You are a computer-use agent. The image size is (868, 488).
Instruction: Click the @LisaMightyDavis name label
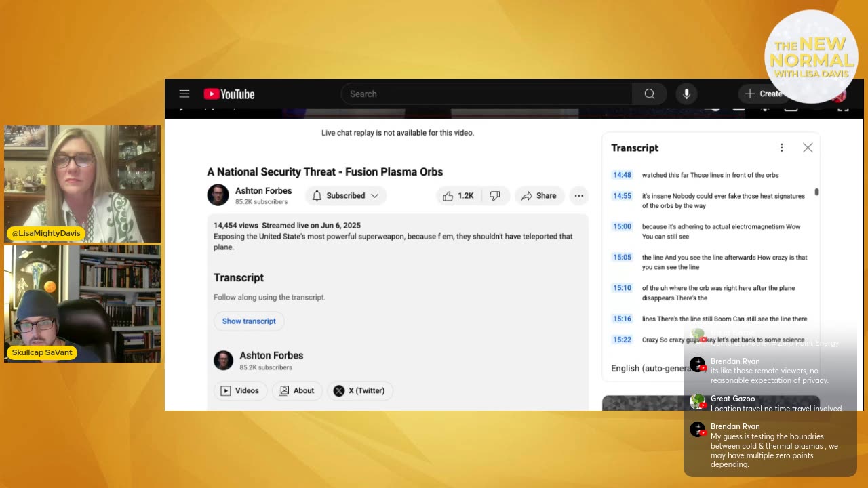(x=46, y=233)
